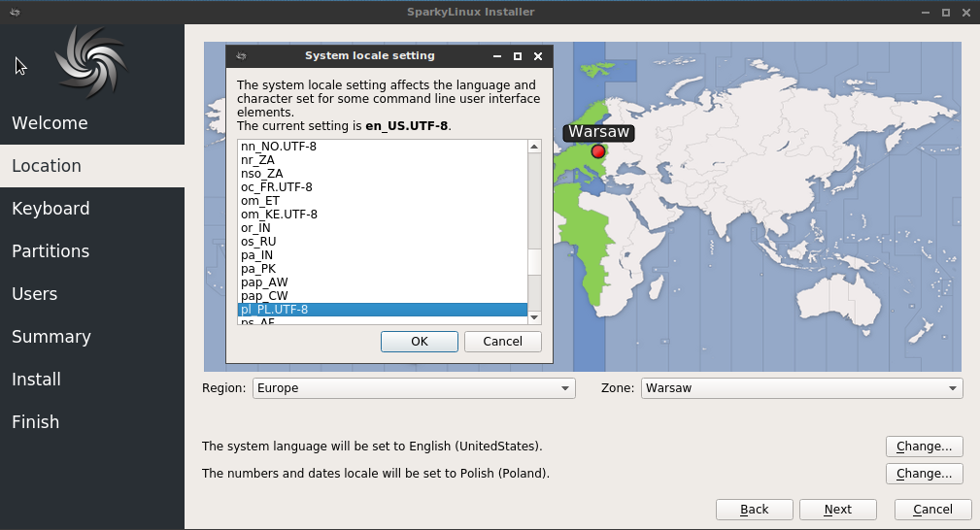Go to the Users step in sidebar
The width and height of the screenshot is (980, 530).
[92, 294]
